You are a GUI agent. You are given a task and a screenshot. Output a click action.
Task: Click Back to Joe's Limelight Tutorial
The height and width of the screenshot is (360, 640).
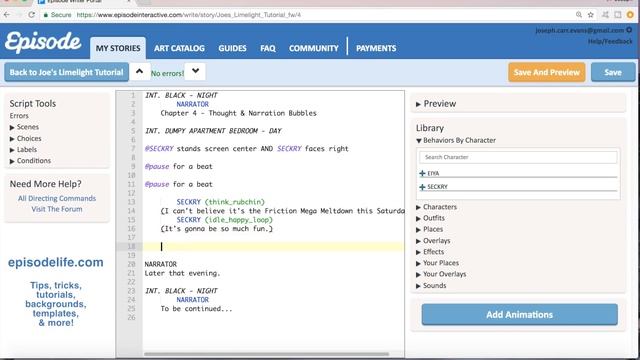click(67, 72)
